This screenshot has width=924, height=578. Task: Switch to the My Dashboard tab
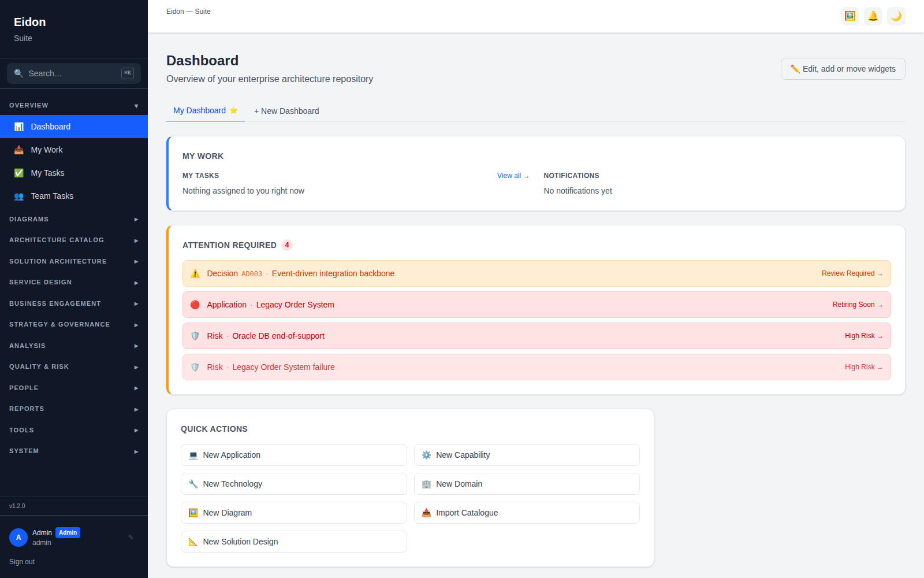[x=206, y=110]
